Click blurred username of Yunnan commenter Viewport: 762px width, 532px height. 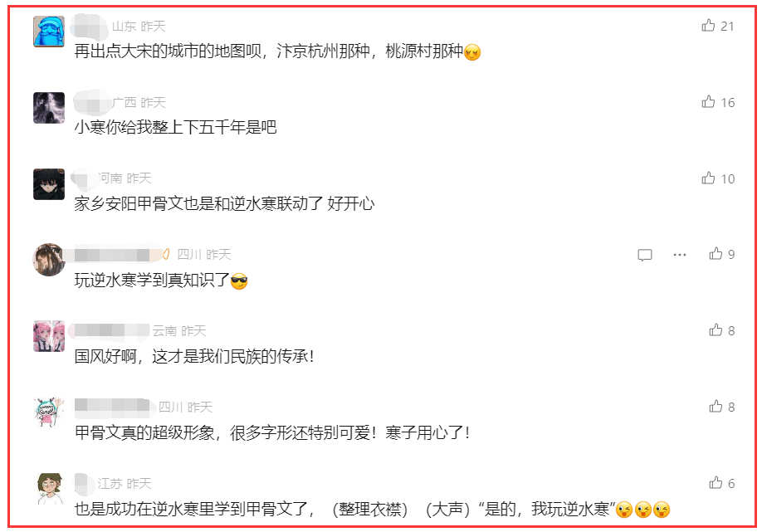click(x=111, y=331)
